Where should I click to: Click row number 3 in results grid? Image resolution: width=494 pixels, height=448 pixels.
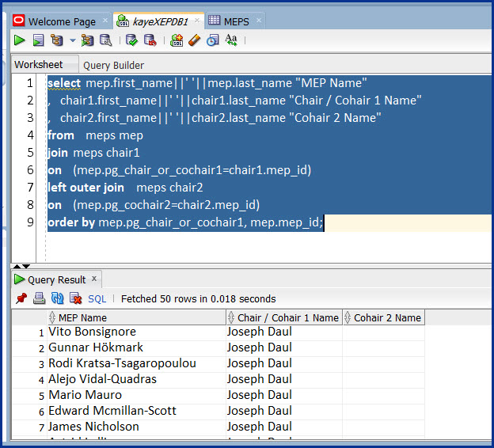41,364
